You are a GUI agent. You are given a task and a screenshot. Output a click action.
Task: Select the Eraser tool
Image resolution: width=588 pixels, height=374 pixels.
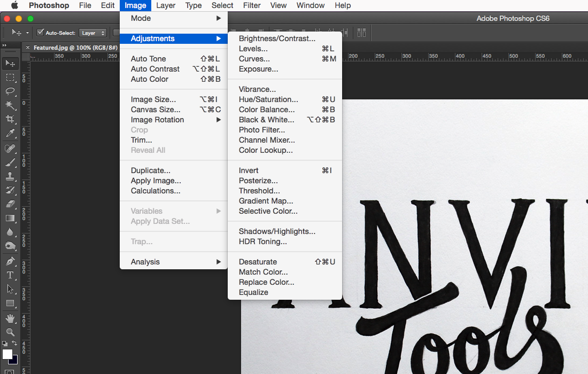[10, 204]
